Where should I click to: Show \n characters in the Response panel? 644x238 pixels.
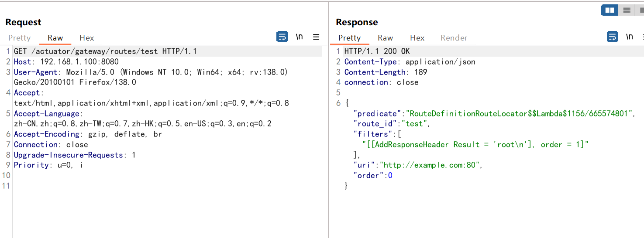coord(630,37)
